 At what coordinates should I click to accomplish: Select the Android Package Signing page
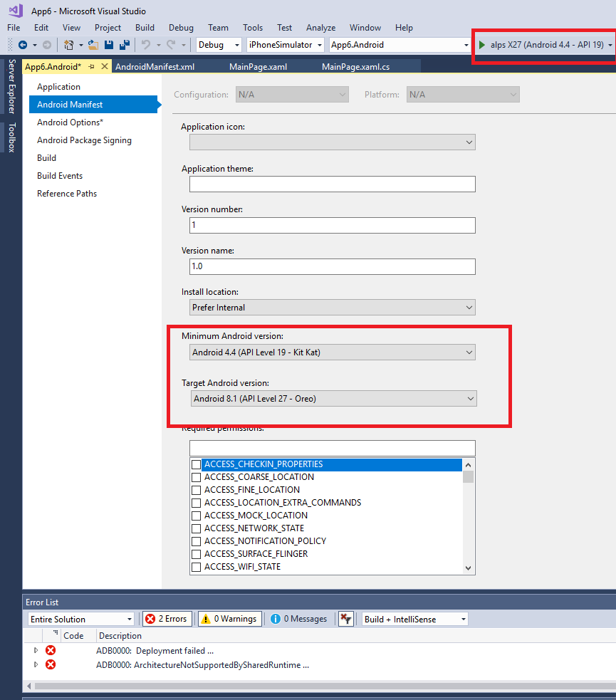[x=84, y=140]
